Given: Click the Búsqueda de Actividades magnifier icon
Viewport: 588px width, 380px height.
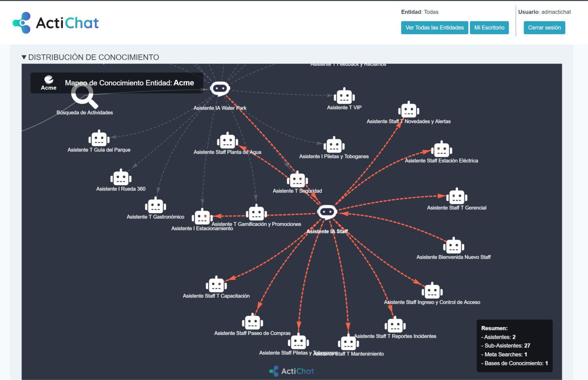Looking at the screenshot, I should (83, 96).
